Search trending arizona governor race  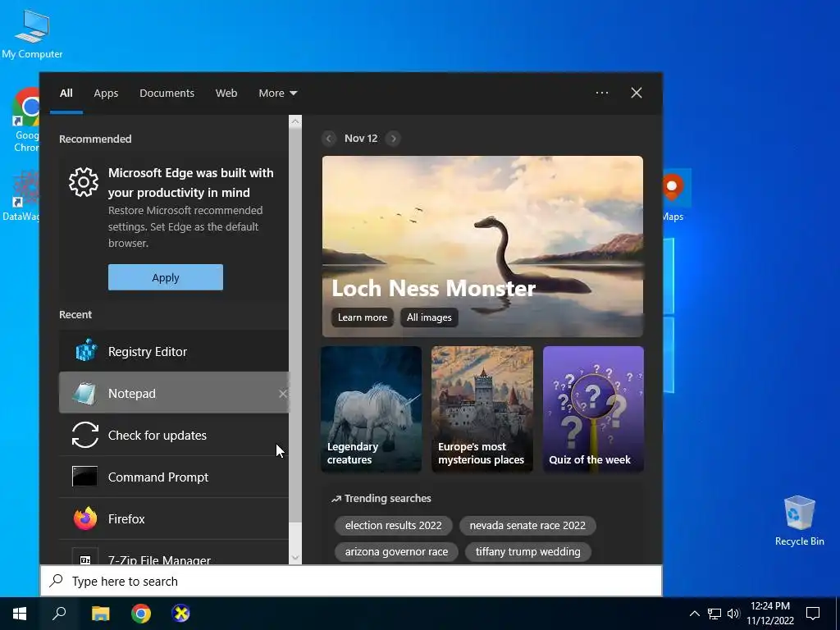click(396, 552)
